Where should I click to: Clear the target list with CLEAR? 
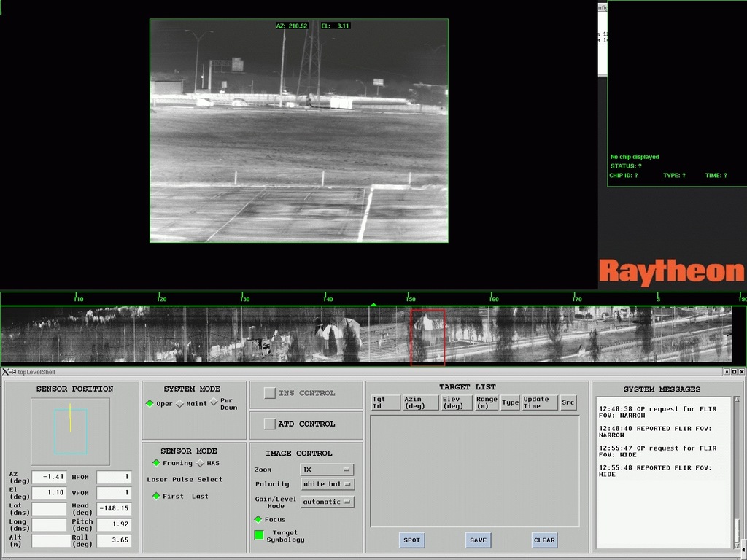[544, 540]
